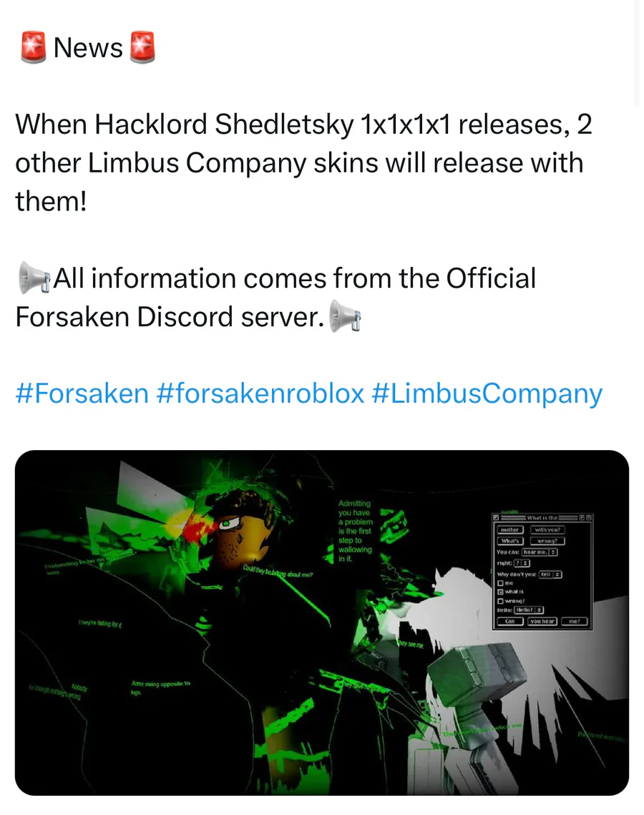The width and height of the screenshot is (644, 815).
Task: Open the 'Hello?' dropdown selector
Action: [529, 610]
